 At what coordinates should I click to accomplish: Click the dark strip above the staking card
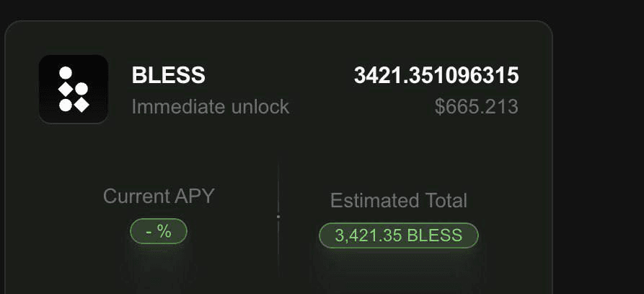click(288, 9)
